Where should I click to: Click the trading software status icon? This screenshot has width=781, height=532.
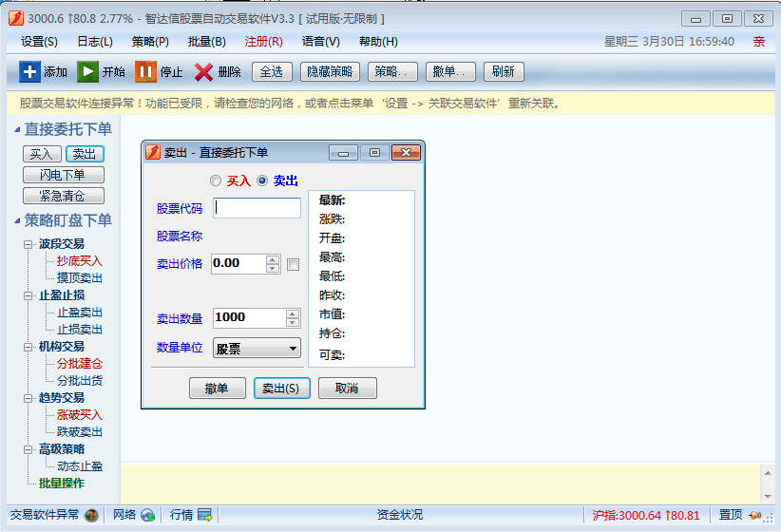(x=91, y=515)
